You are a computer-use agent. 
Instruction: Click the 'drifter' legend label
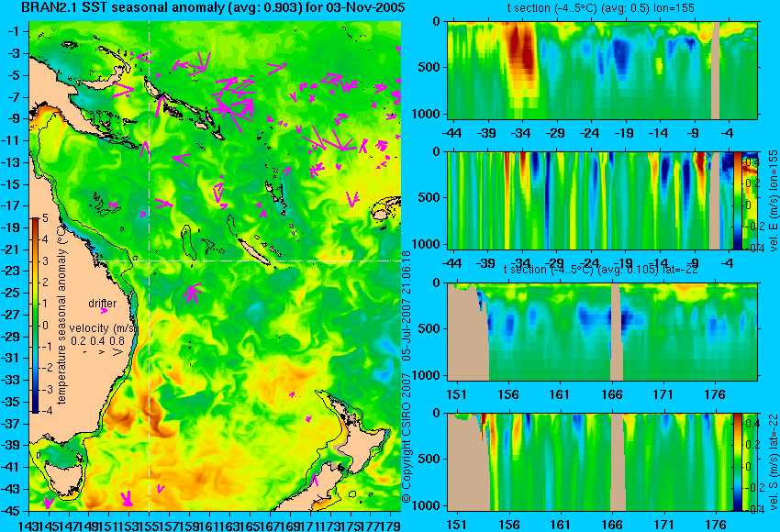pyautogui.click(x=103, y=304)
